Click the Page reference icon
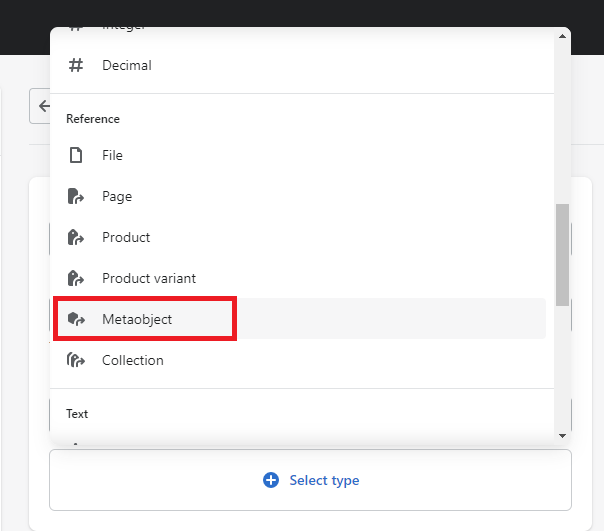Screen dimensions: 604x531 point(76,196)
